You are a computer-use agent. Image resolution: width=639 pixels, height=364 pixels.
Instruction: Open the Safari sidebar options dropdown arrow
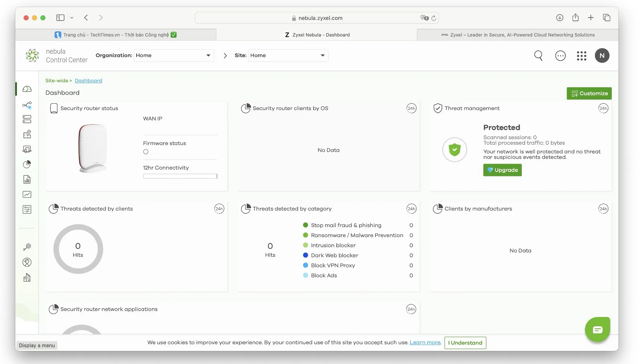72,18
